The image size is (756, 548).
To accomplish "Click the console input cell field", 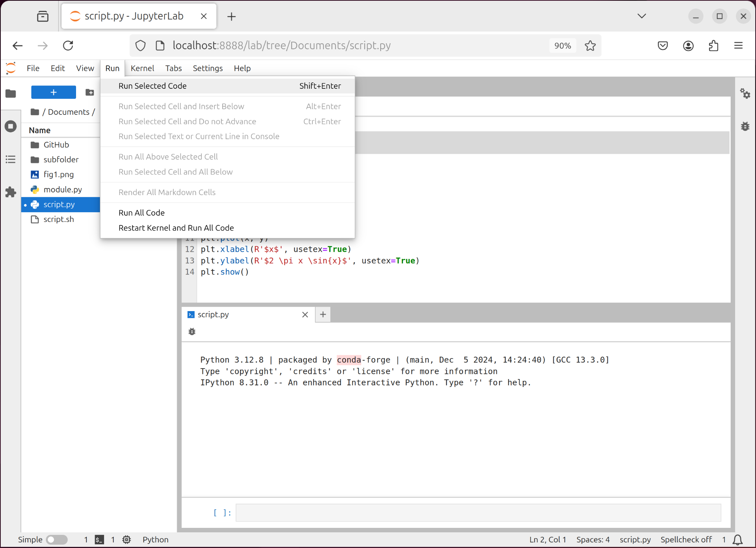I will pos(478,513).
